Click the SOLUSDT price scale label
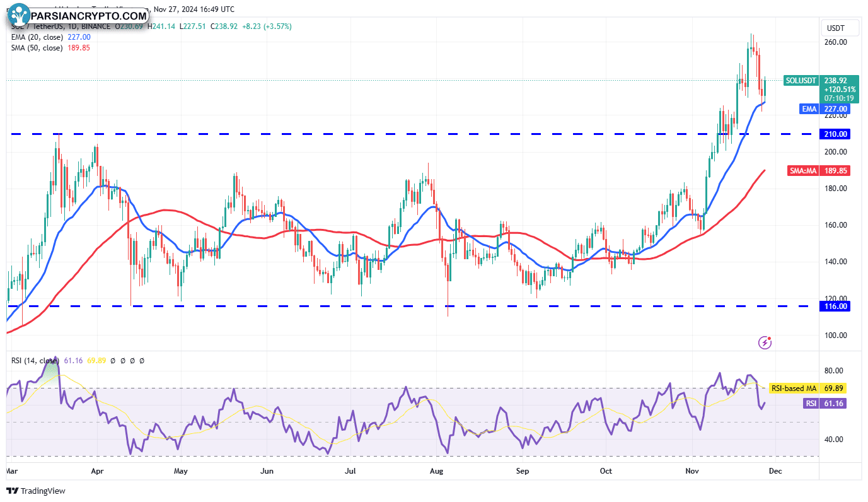 801,81
